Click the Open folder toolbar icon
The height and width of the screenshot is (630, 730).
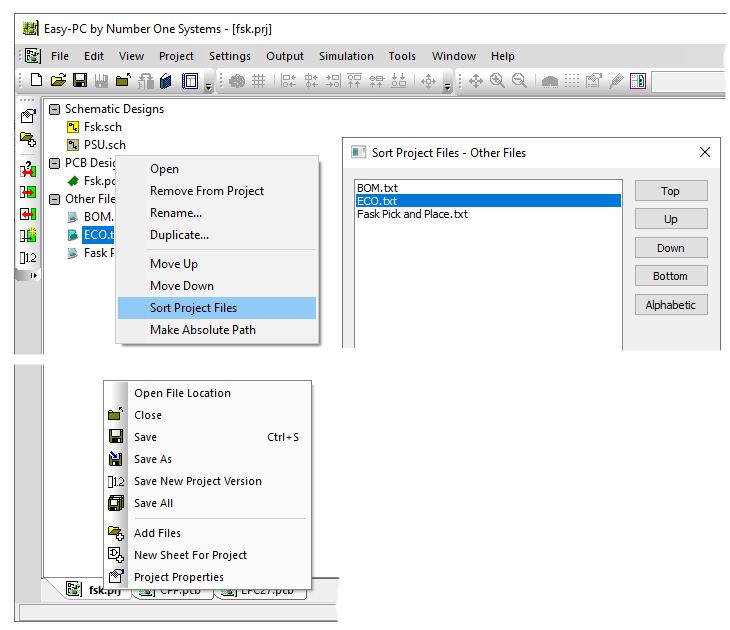pyautogui.click(x=58, y=81)
